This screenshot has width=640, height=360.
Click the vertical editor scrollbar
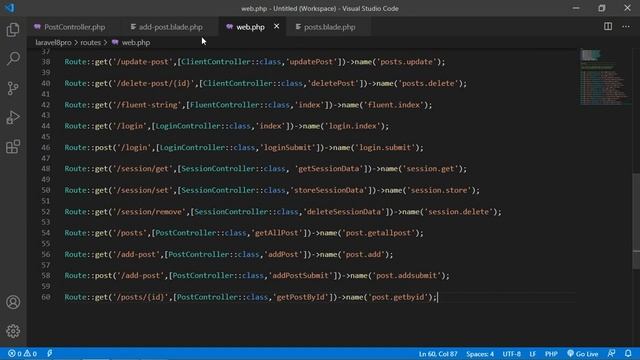(636, 220)
